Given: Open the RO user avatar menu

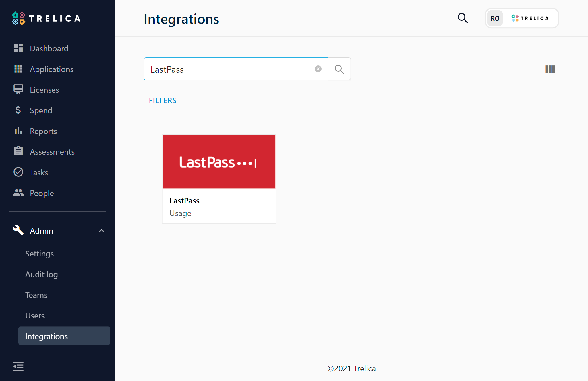Looking at the screenshot, I should pos(495,18).
